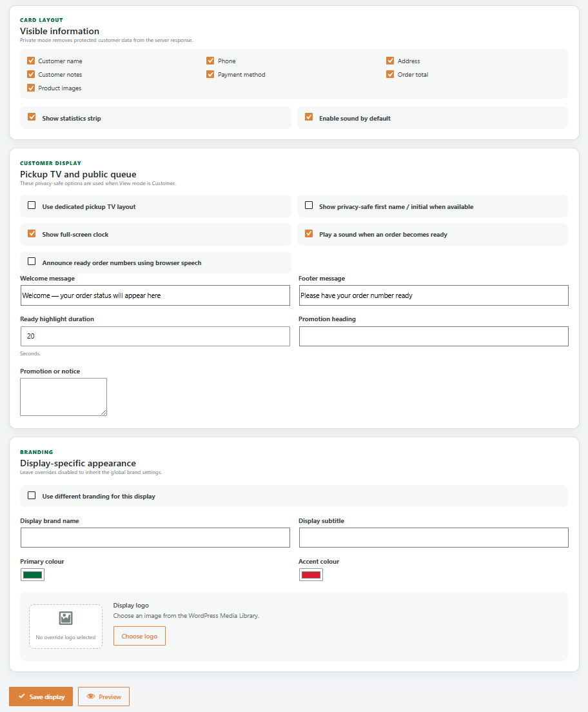This screenshot has height=712, width=588.
Task: Open the Accent colour red swatch
Action: coord(311,575)
